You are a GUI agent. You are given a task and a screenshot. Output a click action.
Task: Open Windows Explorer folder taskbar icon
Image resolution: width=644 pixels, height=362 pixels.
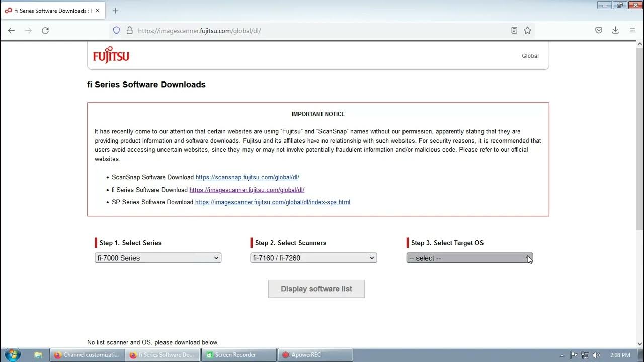(x=38, y=355)
